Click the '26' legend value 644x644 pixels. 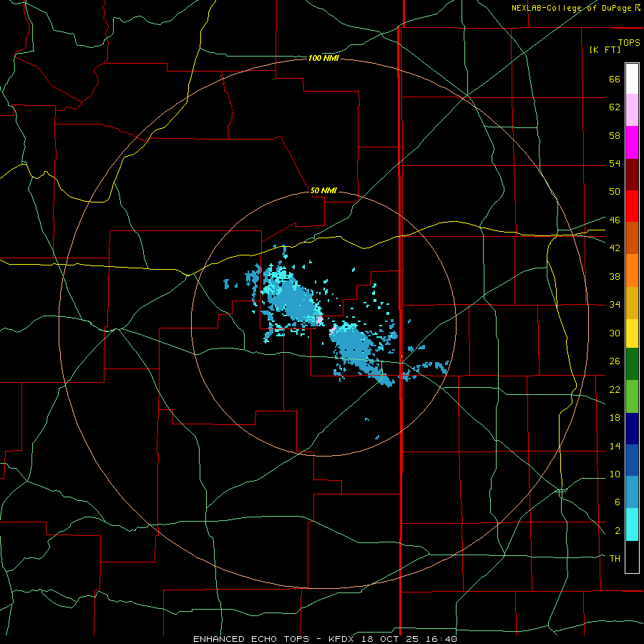615,361
